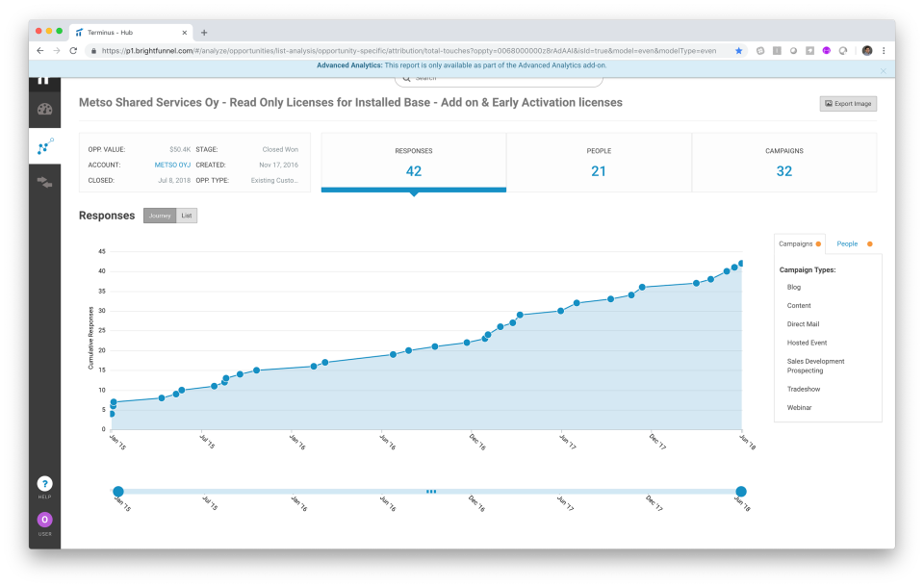924x587 pixels.
Task: Click the Jul 8, 2018 closed date
Action: (174, 180)
